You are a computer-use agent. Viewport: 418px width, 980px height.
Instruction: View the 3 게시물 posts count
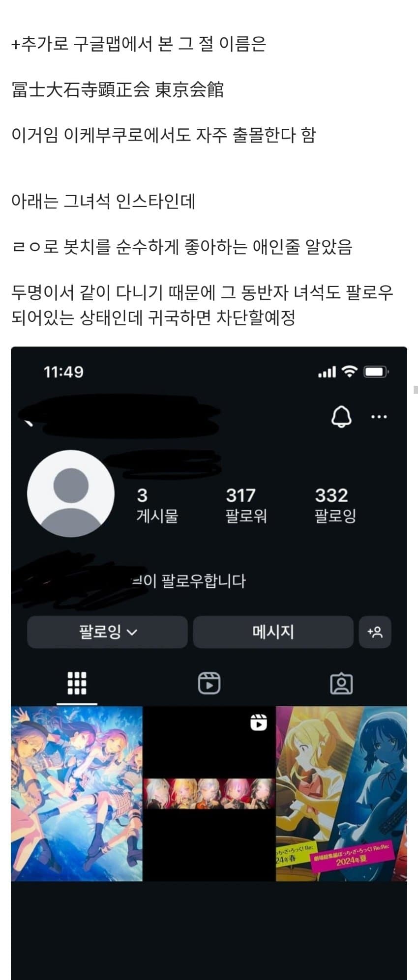157,505
